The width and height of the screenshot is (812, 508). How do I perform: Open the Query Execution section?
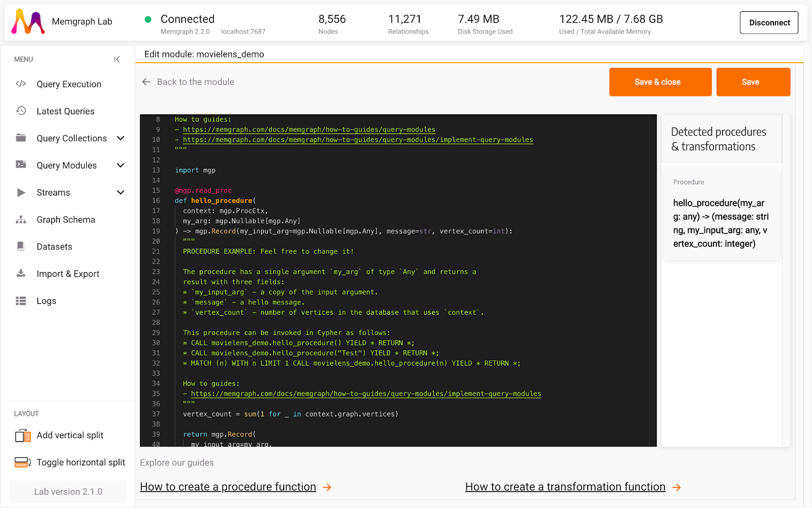point(69,84)
